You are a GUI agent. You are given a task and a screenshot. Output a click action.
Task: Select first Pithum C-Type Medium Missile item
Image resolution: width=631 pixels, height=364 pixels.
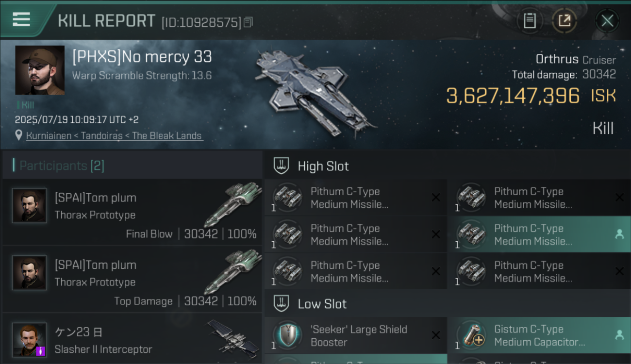point(356,198)
